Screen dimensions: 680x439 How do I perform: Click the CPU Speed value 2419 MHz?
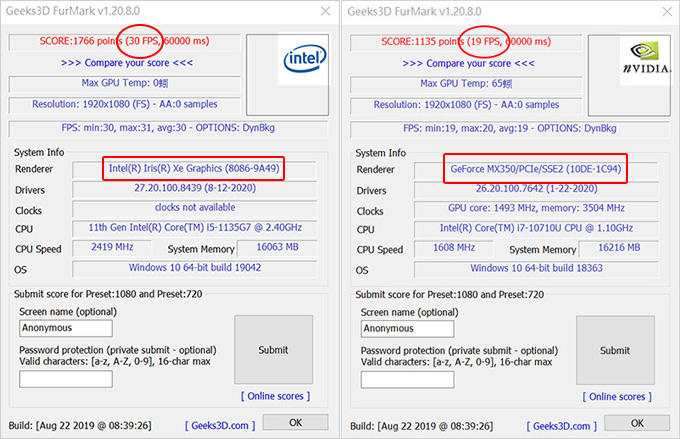tap(112, 247)
